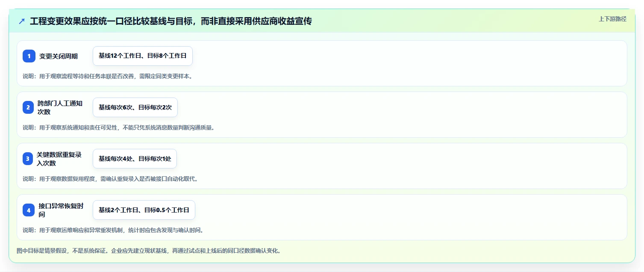This screenshot has height=272, width=644.
Task: Click the note about 系统通知和责任可见性
Action: pos(118,127)
